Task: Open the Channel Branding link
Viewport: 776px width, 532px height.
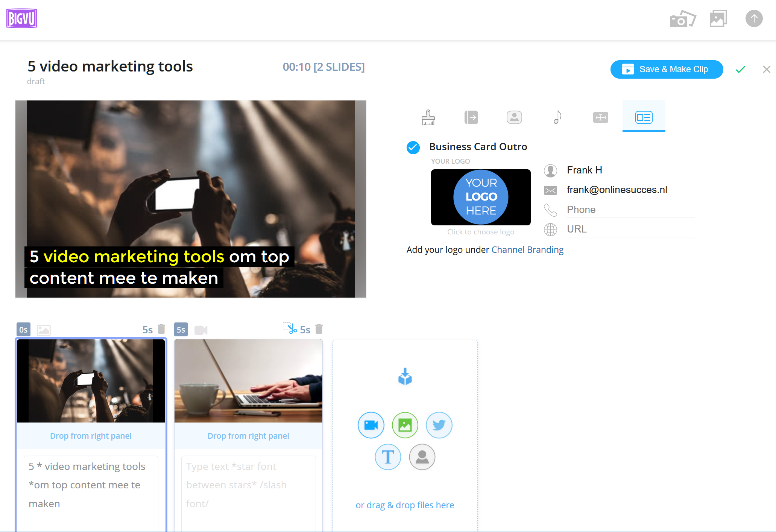Action: [x=527, y=250]
